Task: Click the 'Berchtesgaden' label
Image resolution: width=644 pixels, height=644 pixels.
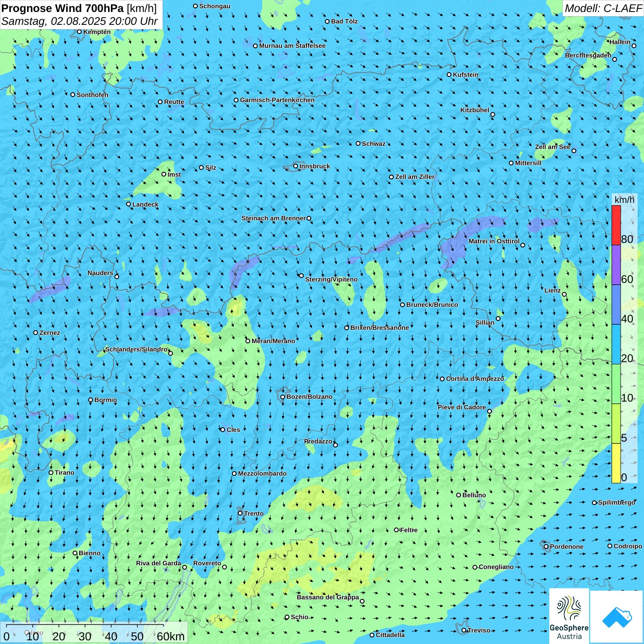Action: coord(588,55)
